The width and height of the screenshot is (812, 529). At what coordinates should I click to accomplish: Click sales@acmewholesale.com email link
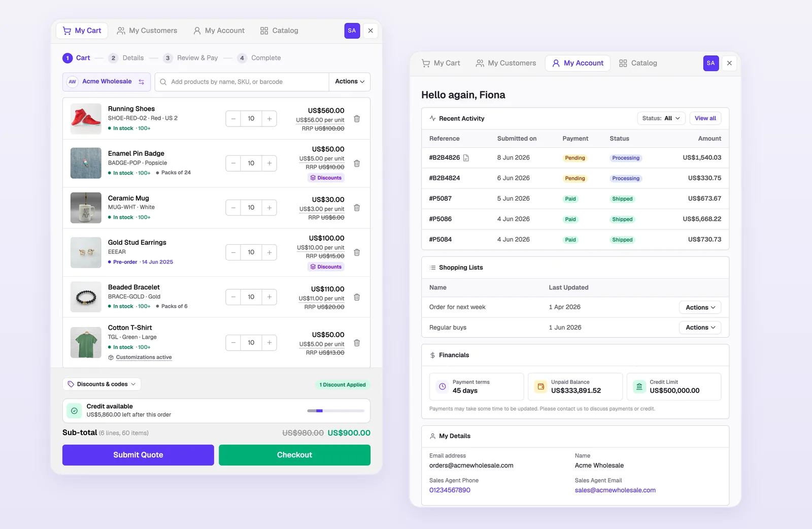tap(615, 490)
